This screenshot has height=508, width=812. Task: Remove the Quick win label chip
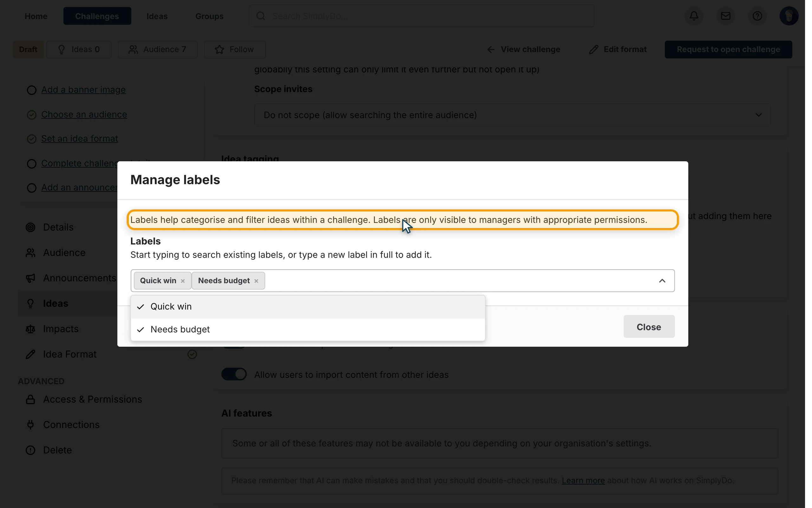coord(183,281)
